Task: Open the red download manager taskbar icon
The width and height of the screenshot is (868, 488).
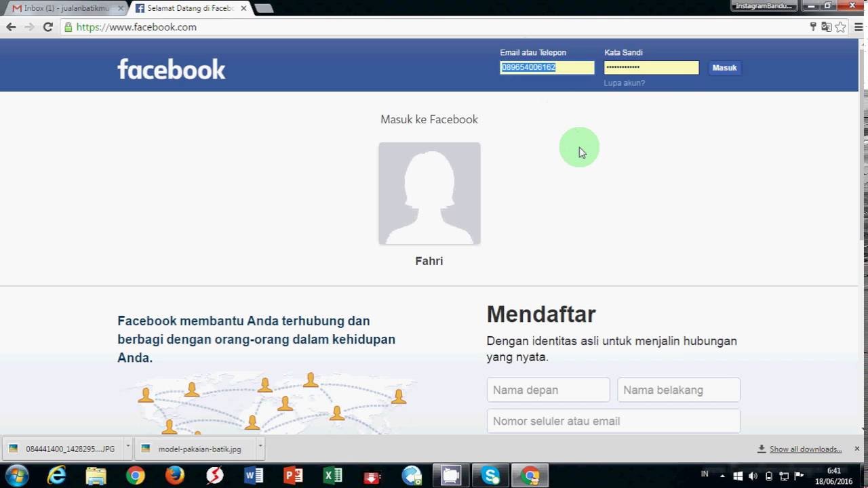Action: point(372,476)
